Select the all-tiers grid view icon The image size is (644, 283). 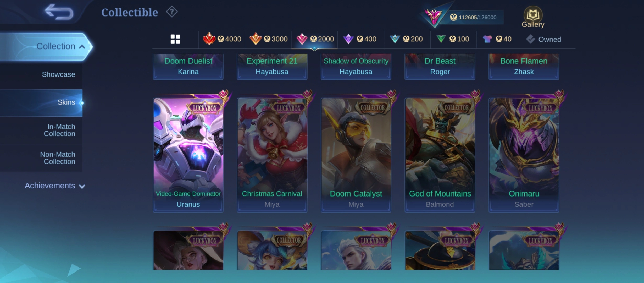coord(175,39)
